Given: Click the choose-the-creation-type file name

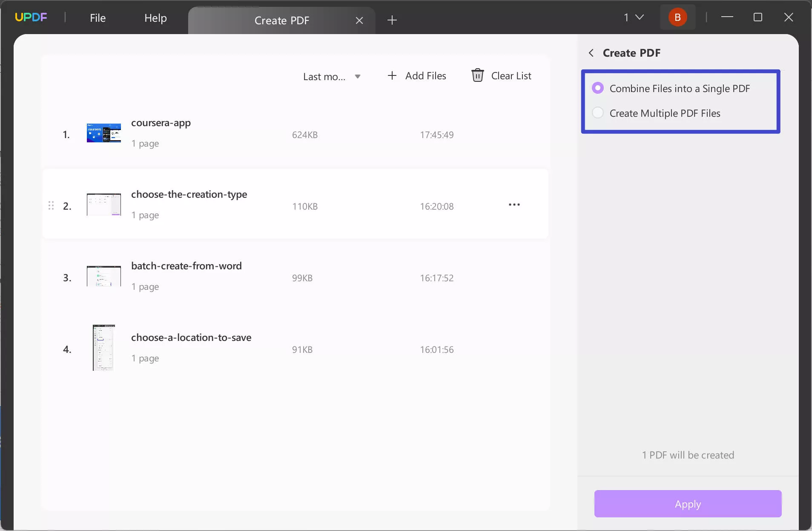Looking at the screenshot, I should (189, 194).
